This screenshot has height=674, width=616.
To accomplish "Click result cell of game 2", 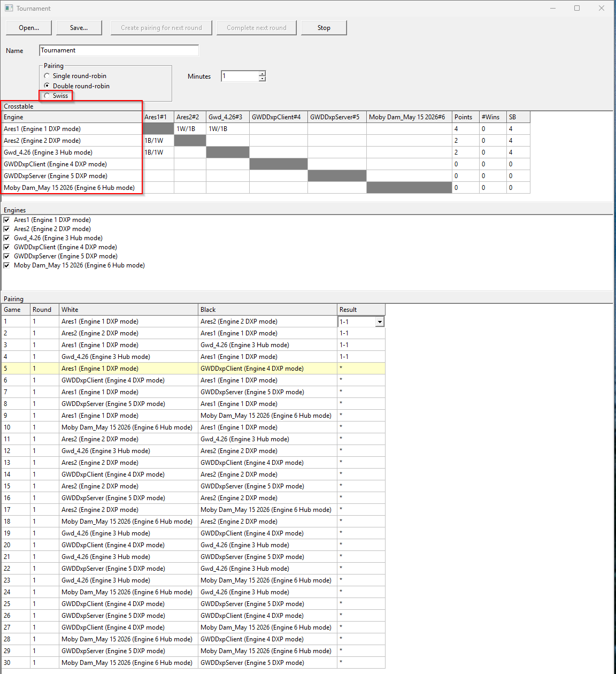I will tap(361, 333).
